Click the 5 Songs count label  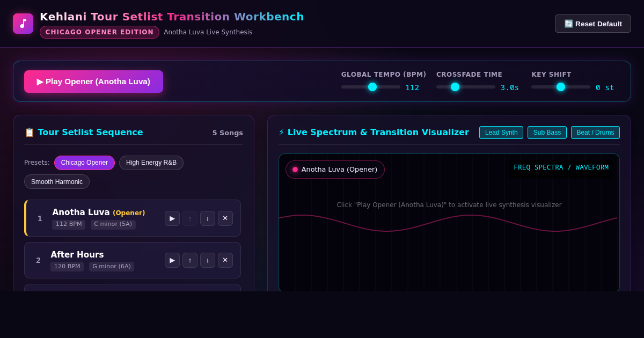tap(228, 133)
